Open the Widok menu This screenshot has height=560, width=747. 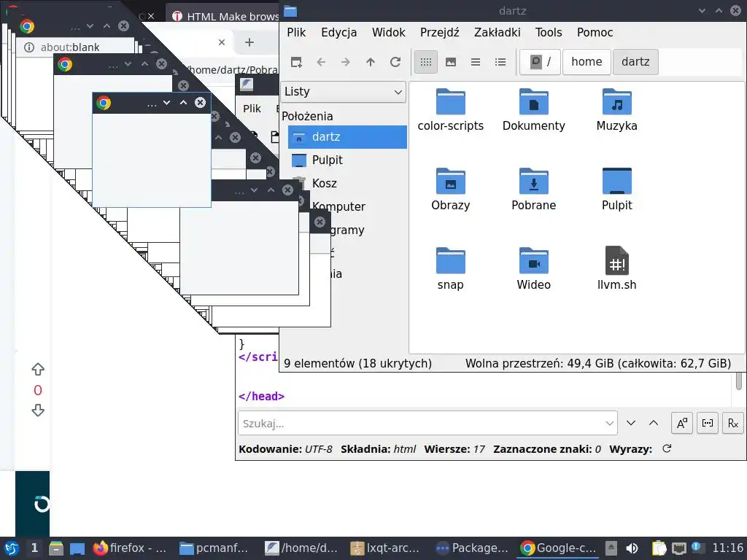pos(388,32)
